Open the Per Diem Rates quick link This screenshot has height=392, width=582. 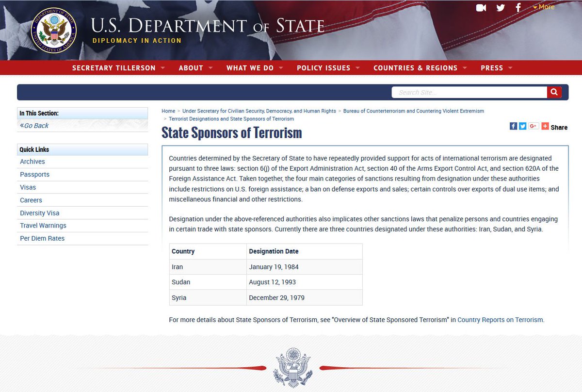[x=42, y=238]
